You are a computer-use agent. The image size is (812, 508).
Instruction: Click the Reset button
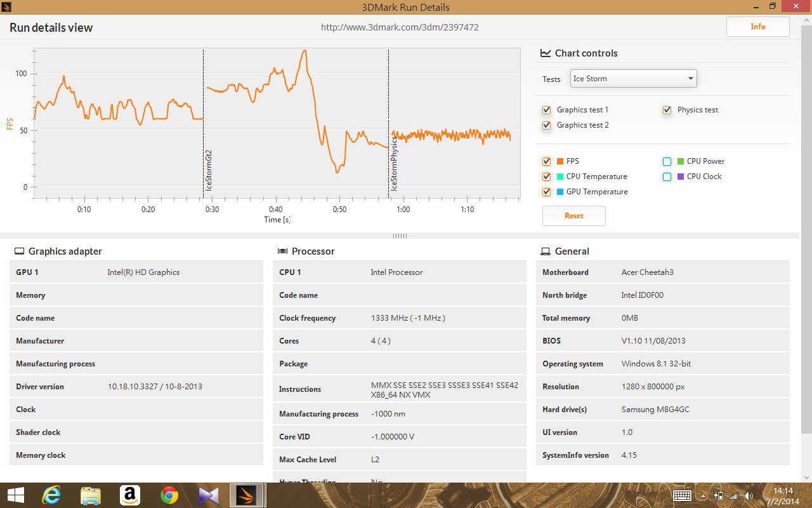tap(574, 216)
